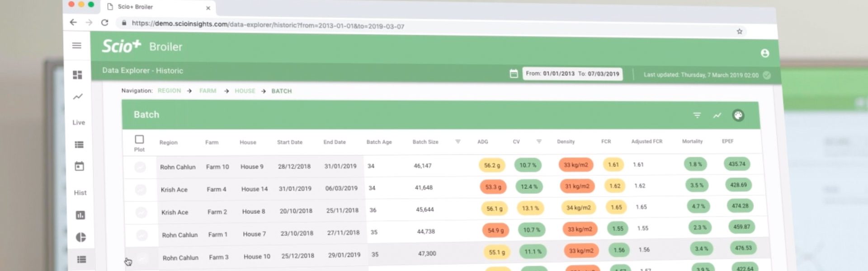The image size is (868, 271).
Task: Navigate to REGION breadcrumb
Action: [x=169, y=91]
